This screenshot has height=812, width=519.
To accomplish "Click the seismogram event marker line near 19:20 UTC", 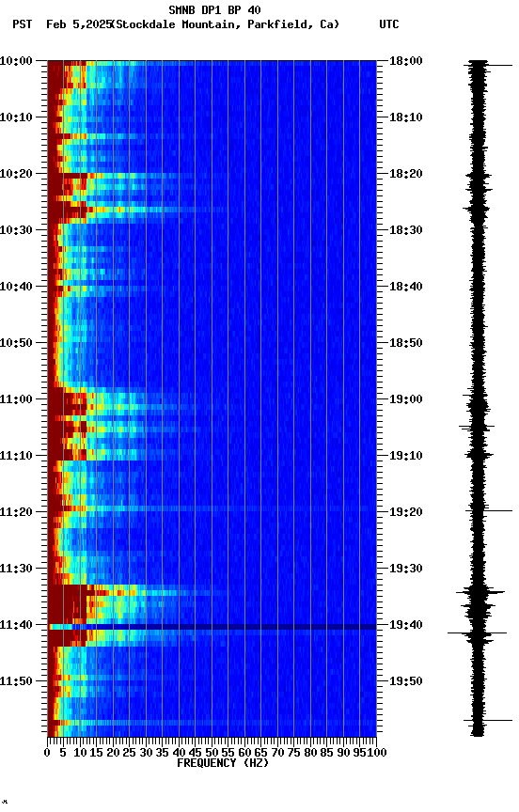I will click(489, 511).
